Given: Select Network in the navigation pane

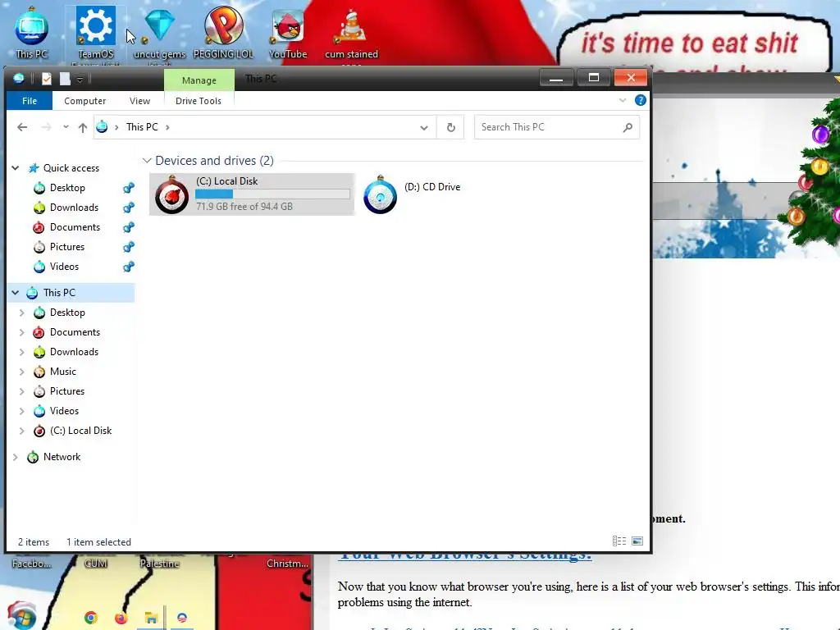Looking at the screenshot, I should click(62, 457).
